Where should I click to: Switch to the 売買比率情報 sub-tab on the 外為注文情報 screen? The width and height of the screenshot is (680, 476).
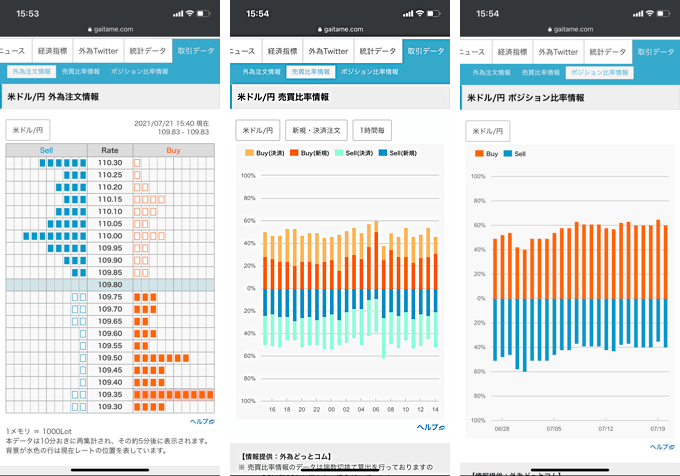81,72
